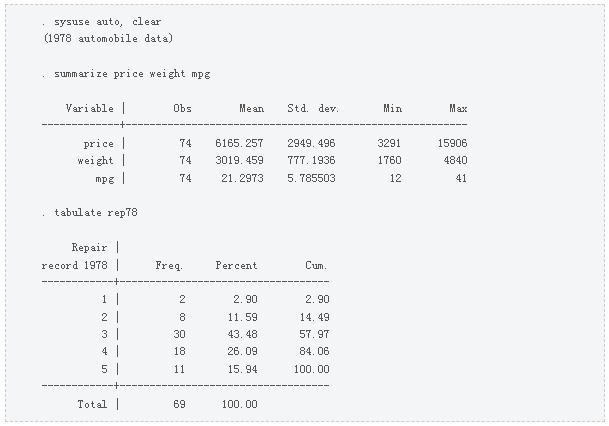This screenshot has width=609, height=426.
Task: Click the 'tabulate rep78' command line
Action: pos(90,213)
